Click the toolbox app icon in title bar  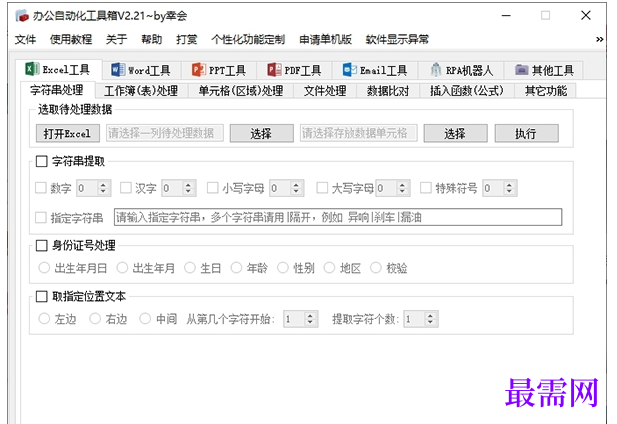click(x=22, y=16)
